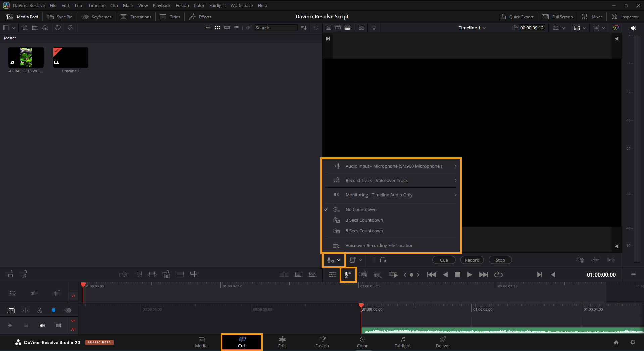
Task: Open the Transitions browser
Action: (x=136, y=17)
